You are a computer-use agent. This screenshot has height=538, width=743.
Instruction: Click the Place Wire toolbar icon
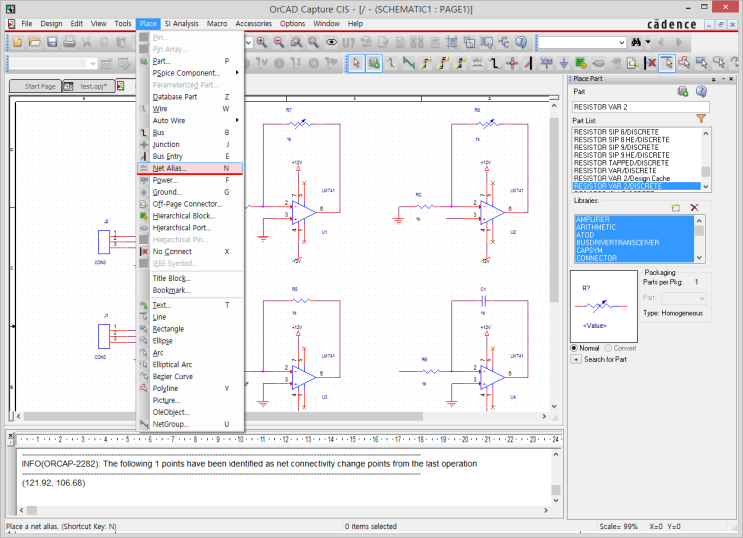point(391,63)
